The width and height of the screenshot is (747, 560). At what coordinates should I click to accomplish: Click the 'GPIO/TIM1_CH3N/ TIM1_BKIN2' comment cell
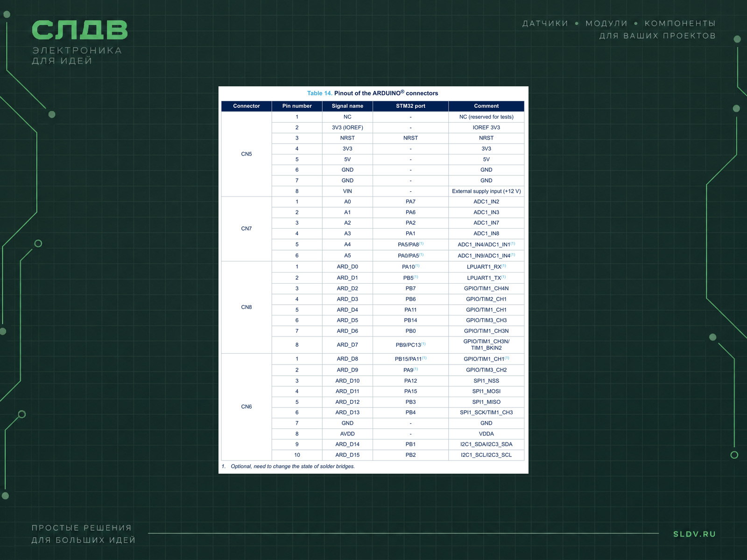(486, 345)
